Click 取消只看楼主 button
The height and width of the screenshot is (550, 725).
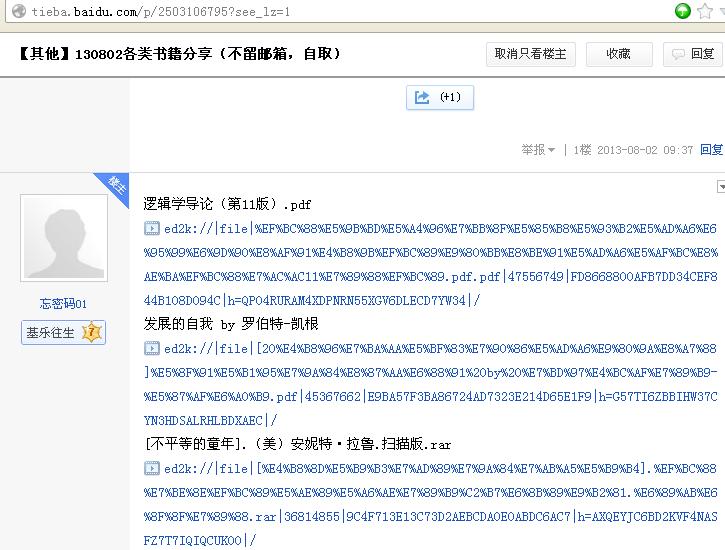coord(530,54)
